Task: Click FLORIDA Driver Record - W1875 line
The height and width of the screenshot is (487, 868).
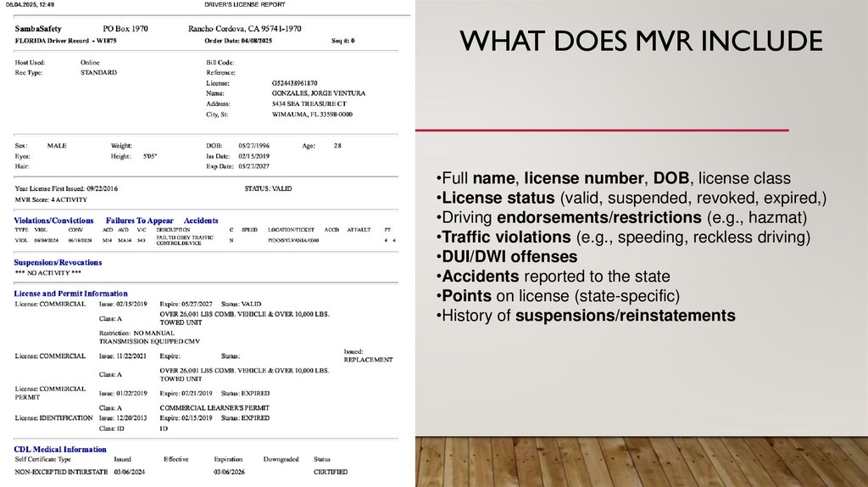Action: pos(66,41)
